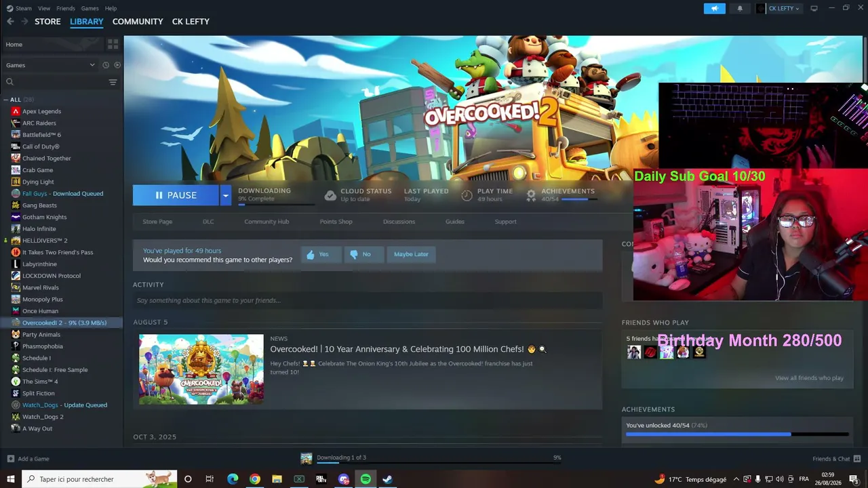Viewport: 868px width, 488px height.
Task: Click the library search field
Action: point(56,82)
